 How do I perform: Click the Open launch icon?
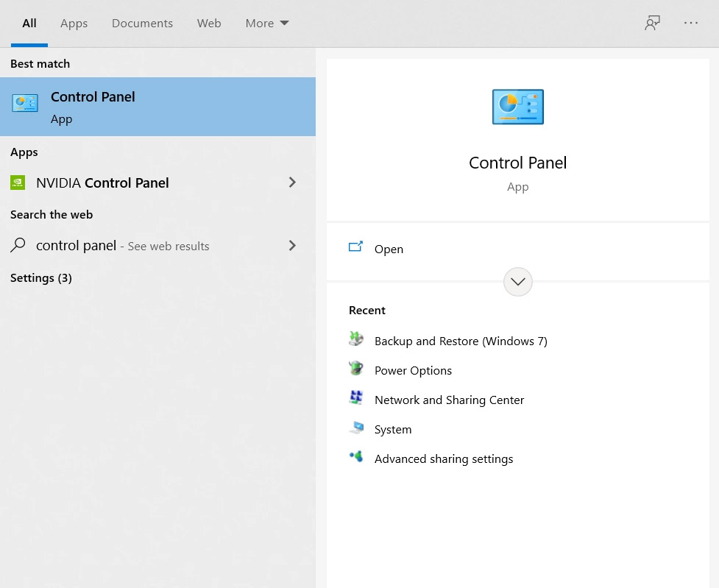click(355, 247)
